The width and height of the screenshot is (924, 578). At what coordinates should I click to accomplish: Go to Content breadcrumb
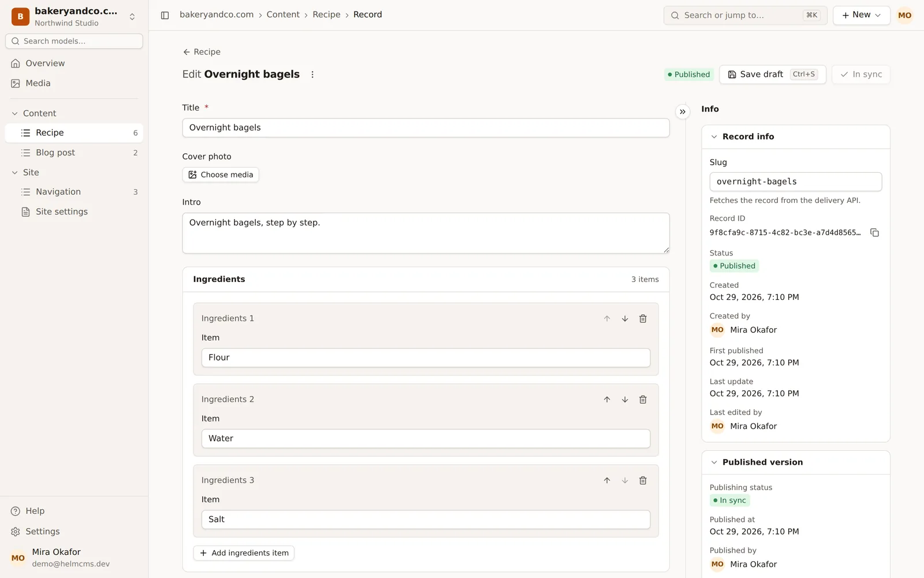283,14
